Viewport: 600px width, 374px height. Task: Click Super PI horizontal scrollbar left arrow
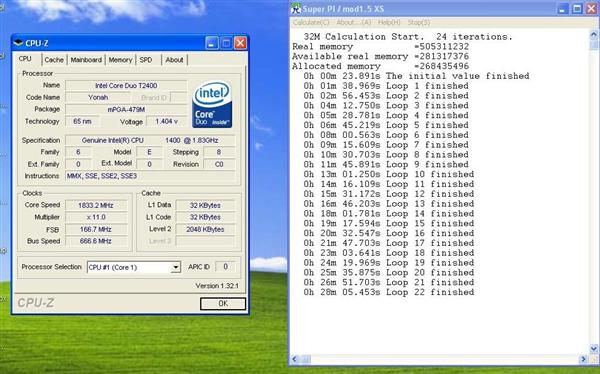pos(295,359)
